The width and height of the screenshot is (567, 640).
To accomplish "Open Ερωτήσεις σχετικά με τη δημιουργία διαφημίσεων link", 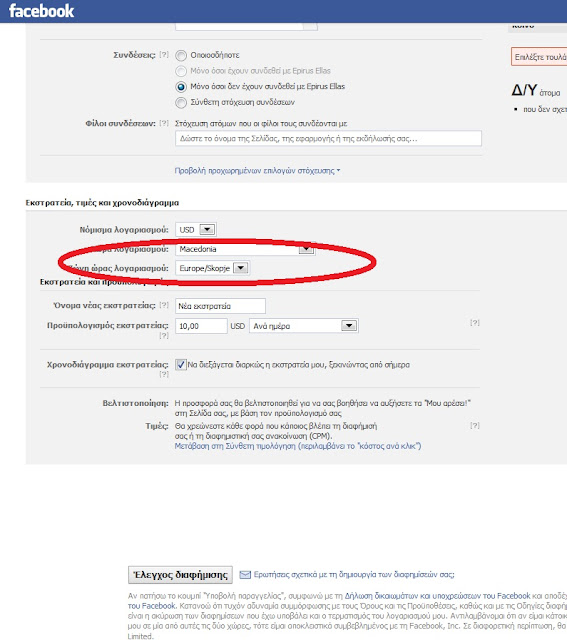I will pos(354,575).
